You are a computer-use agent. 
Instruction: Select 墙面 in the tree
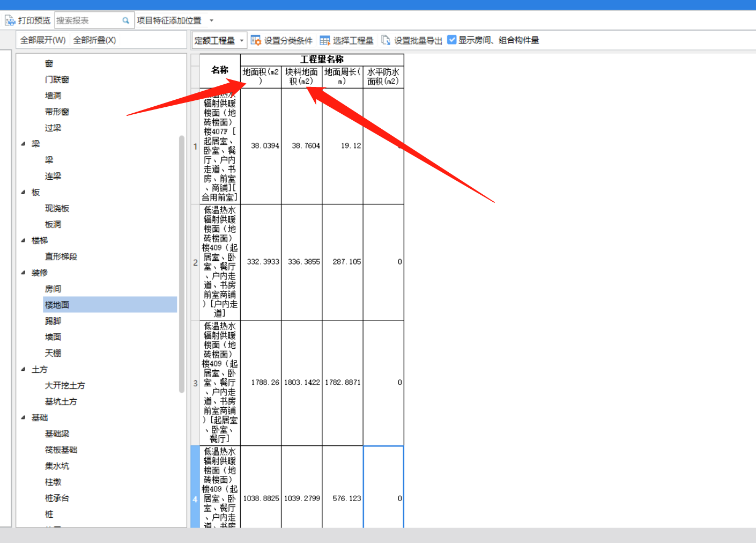[53, 337]
